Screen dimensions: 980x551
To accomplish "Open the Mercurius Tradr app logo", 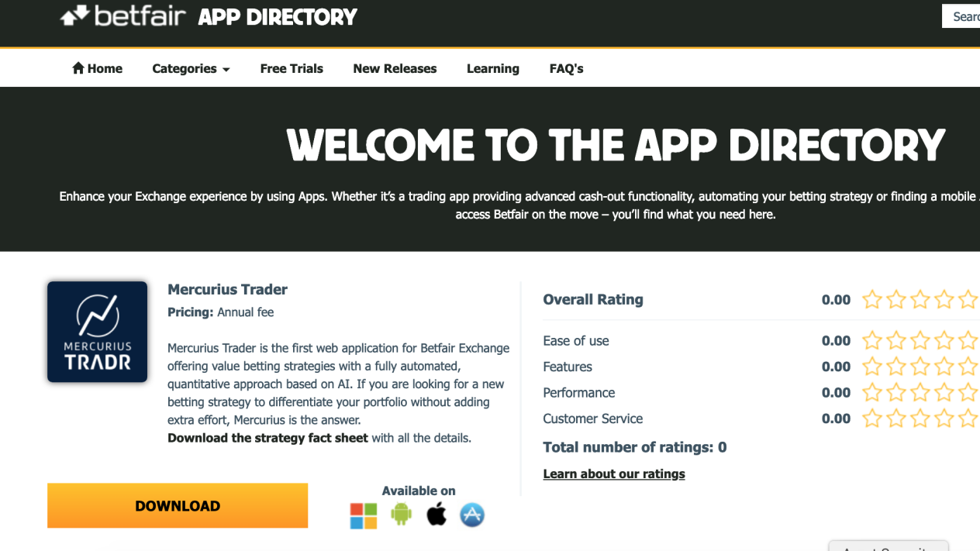I will click(x=97, y=332).
